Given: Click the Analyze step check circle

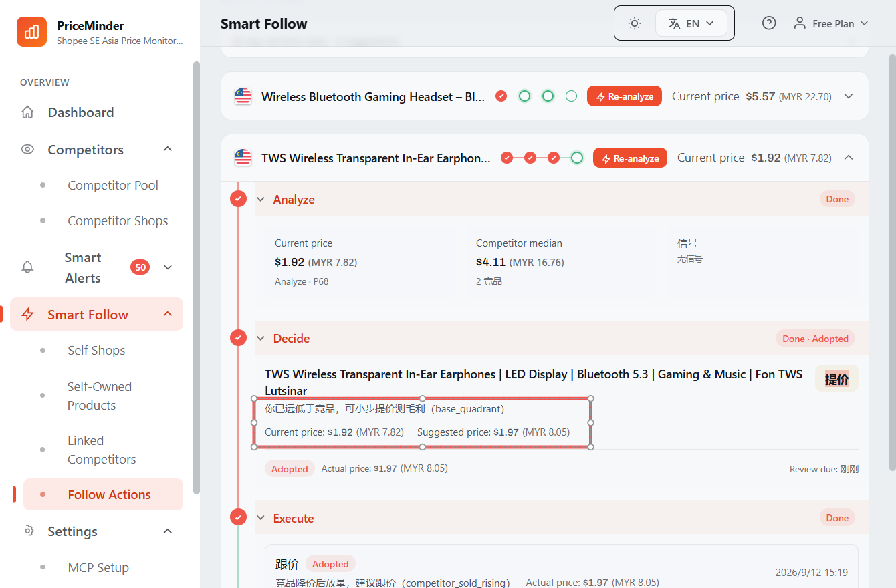Looking at the screenshot, I should [238, 199].
